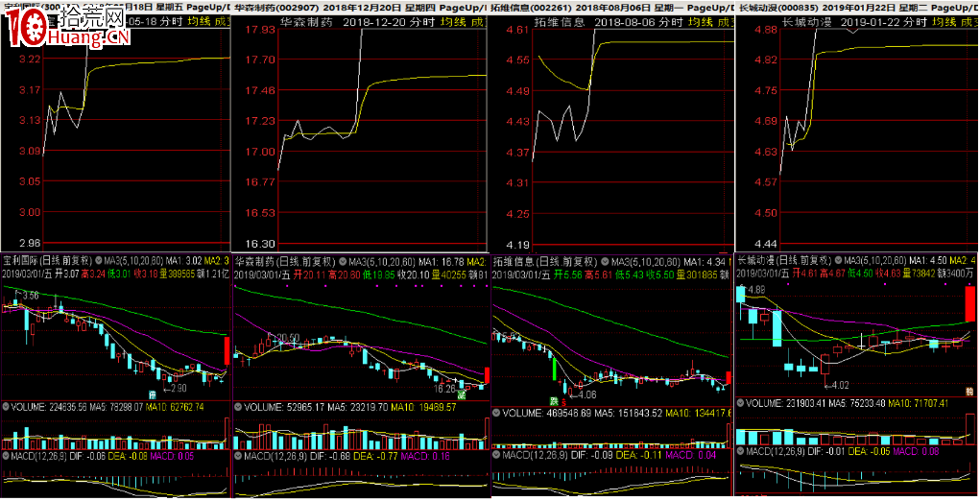Click 4.61 price axis label in 拓维信息
The height and width of the screenshot is (501, 980).
coord(517,30)
